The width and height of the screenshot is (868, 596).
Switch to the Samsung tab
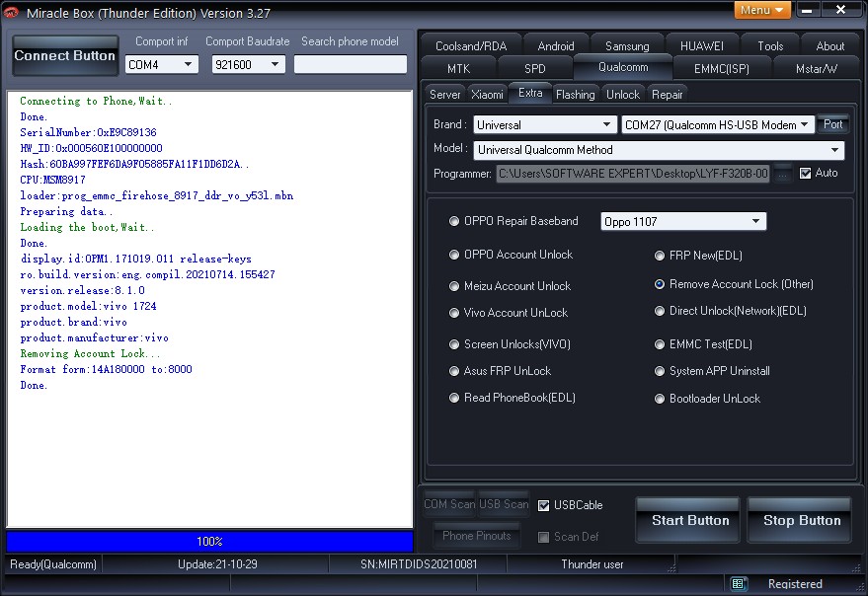pos(627,46)
